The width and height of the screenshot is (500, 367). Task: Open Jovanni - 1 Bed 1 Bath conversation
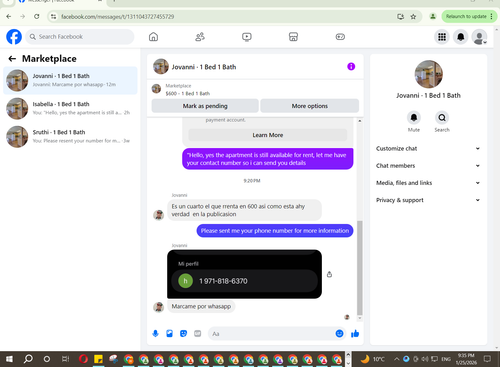[70, 80]
